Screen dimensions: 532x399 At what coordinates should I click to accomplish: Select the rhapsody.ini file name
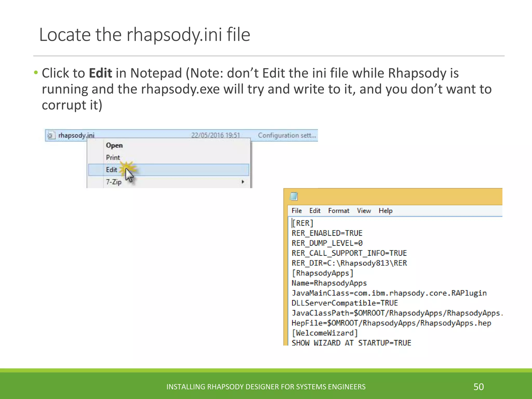(x=76, y=135)
